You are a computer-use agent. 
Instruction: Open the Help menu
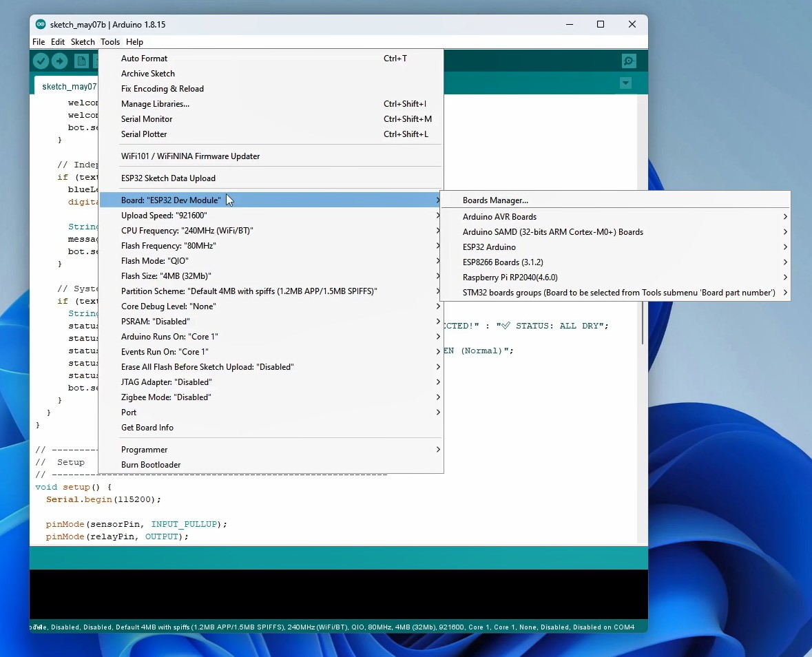[x=134, y=42]
